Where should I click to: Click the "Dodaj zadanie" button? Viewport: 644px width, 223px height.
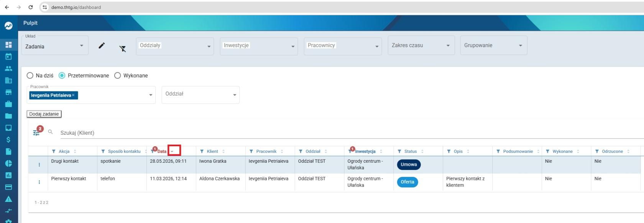[44, 114]
